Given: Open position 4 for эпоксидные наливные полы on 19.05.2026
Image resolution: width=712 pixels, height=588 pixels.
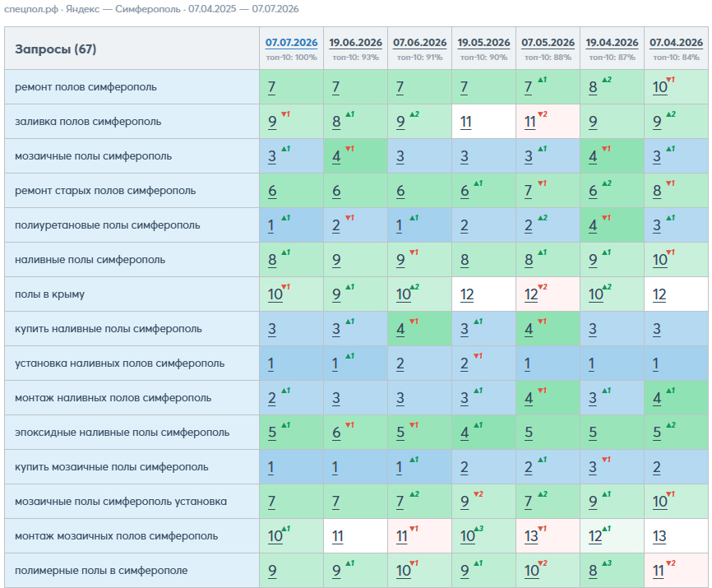Looking at the screenshot, I should pyautogui.click(x=464, y=433).
